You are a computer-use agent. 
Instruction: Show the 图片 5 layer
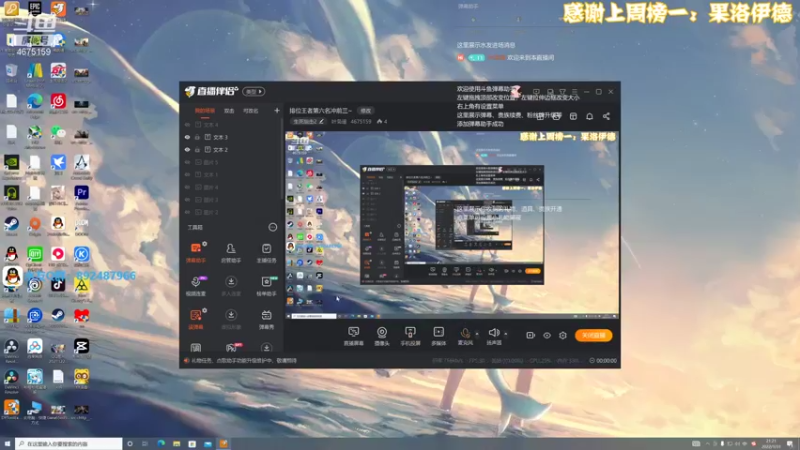187,162
